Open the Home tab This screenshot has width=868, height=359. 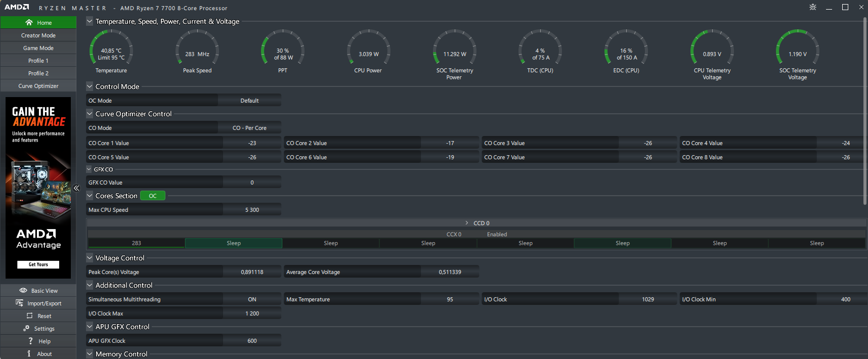point(38,22)
